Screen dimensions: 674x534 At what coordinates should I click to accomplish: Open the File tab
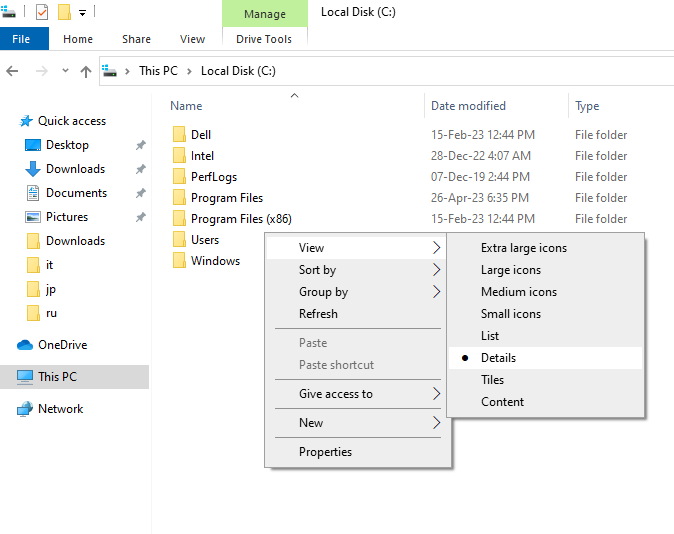(x=25, y=39)
